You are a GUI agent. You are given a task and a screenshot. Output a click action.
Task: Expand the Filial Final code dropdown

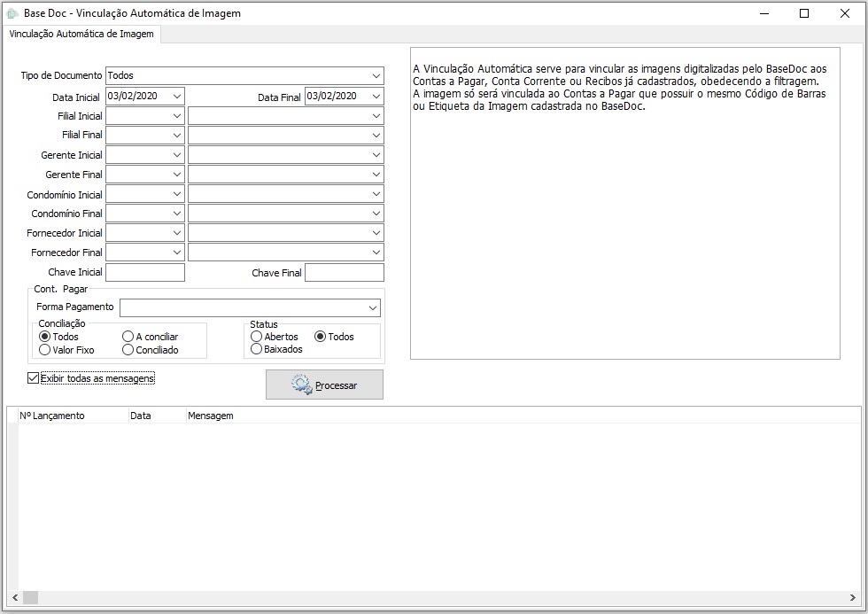coord(177,136)
